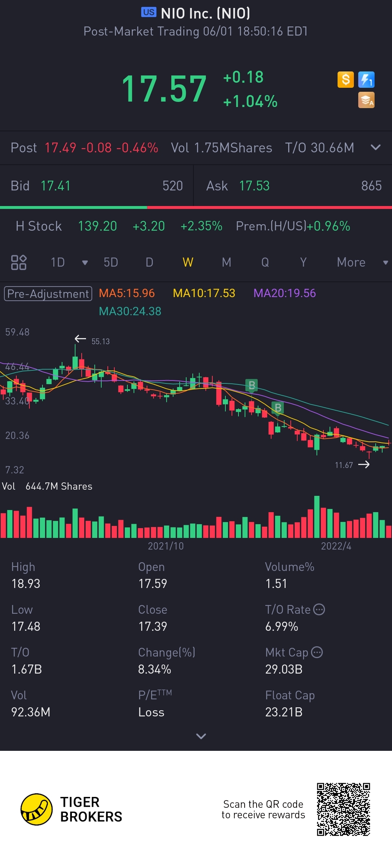Tap the NIO Inc. (NIO) title
Screen dimensions: 392x868
pyautogui.click(x=205, y=13)
